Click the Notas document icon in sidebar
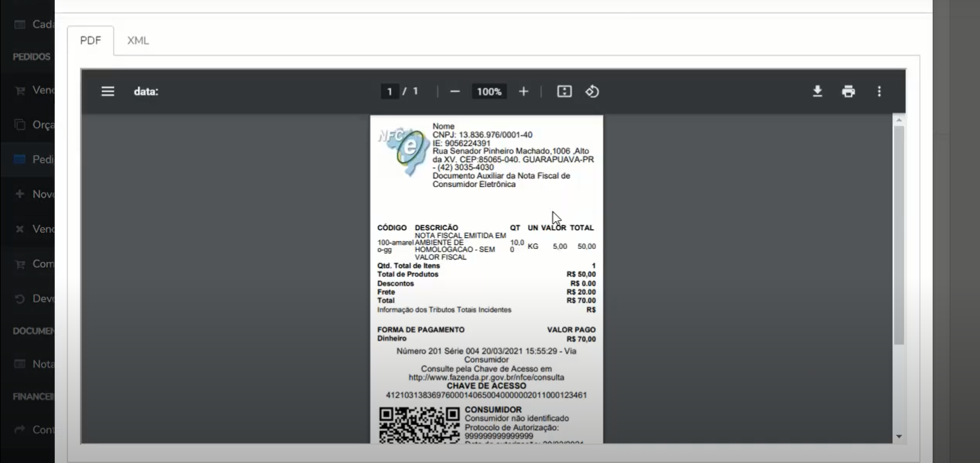Image resolution: width=980 pixels, height=463 pixels. point(19,364)
